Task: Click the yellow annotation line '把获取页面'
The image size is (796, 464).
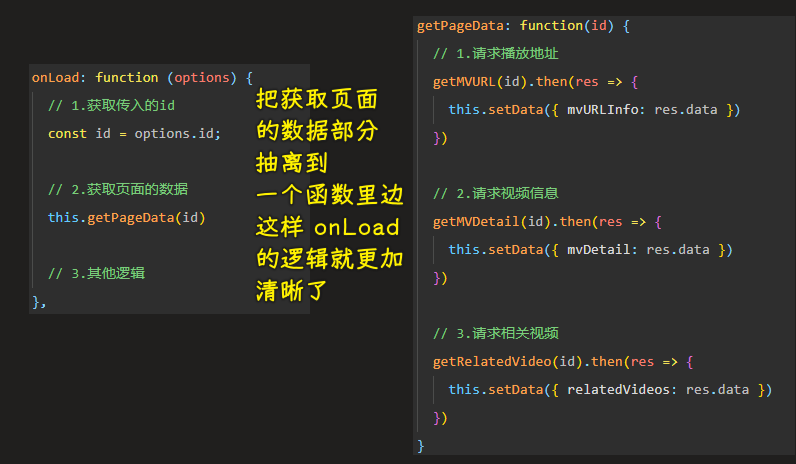Action: pos(317,99)
